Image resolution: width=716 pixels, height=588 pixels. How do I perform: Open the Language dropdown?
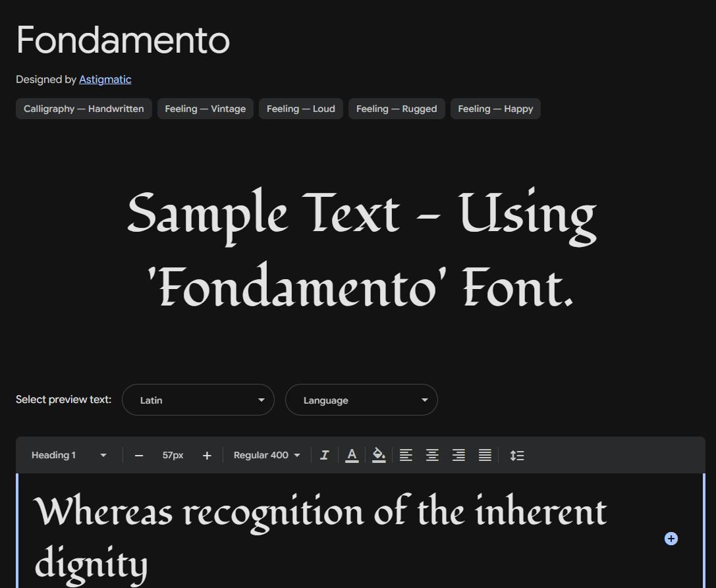click(362, 400)
